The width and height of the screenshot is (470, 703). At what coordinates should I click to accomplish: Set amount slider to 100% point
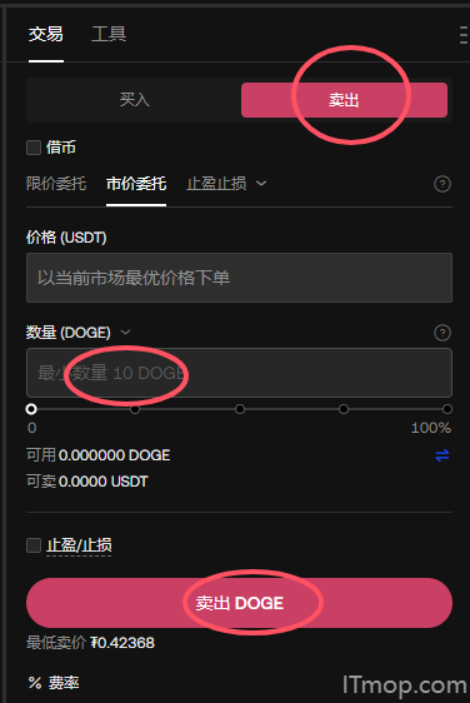point(447,409)
